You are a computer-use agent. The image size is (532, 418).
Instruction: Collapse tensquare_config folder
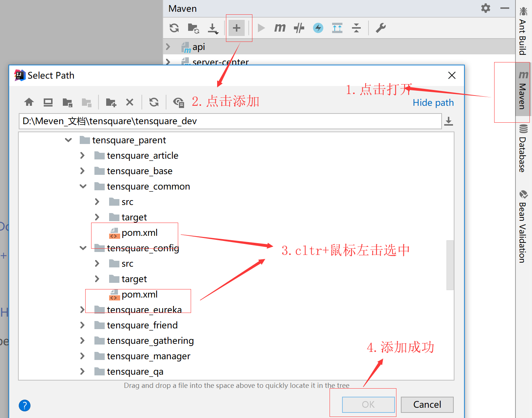coord(83,248)
